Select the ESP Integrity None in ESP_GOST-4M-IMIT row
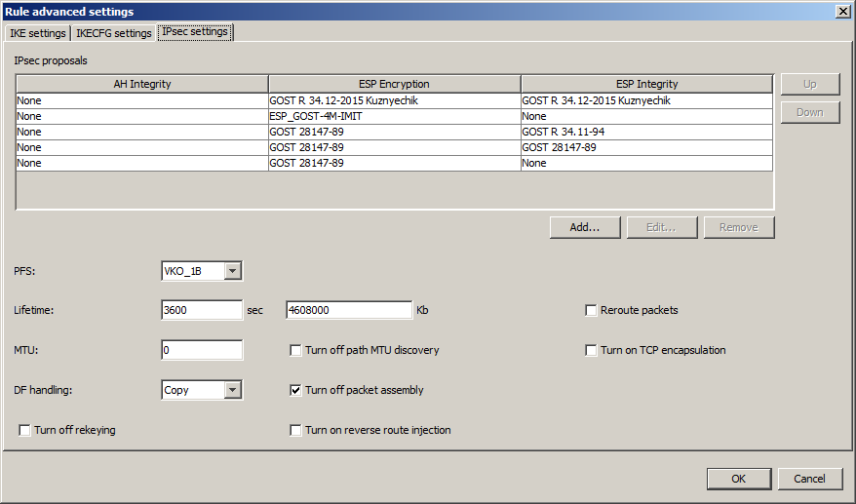 (x=647, y=116)
